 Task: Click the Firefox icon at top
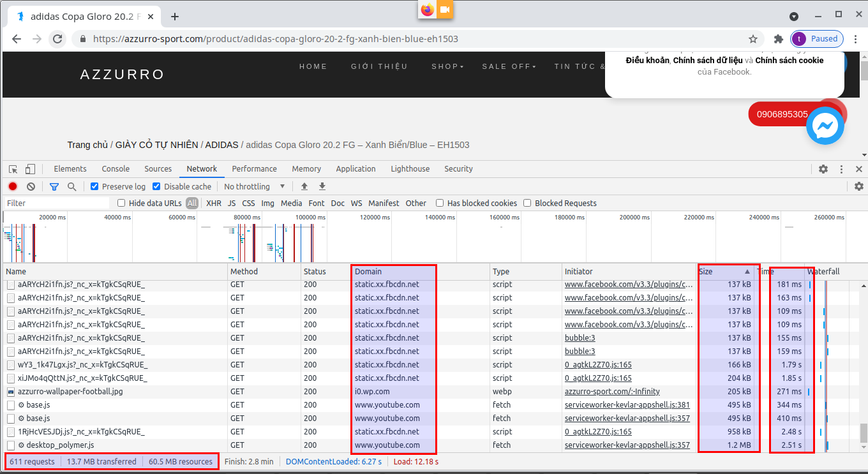click(427, 10)
